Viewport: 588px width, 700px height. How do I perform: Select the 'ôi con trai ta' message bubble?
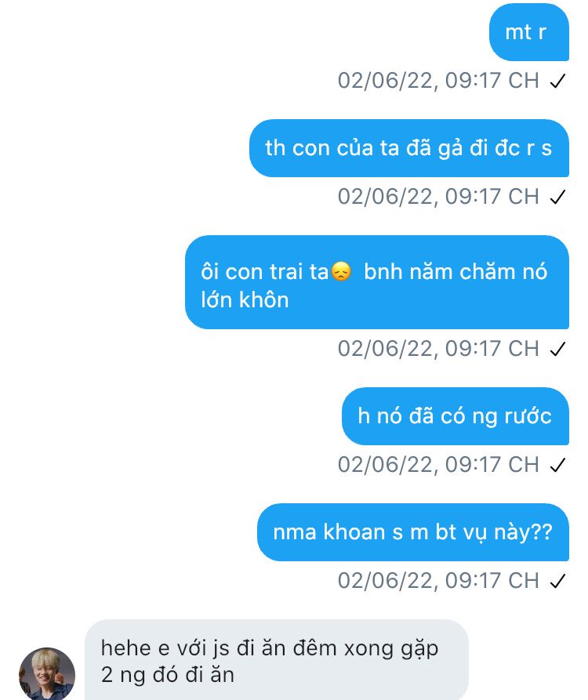click(377, 282)
